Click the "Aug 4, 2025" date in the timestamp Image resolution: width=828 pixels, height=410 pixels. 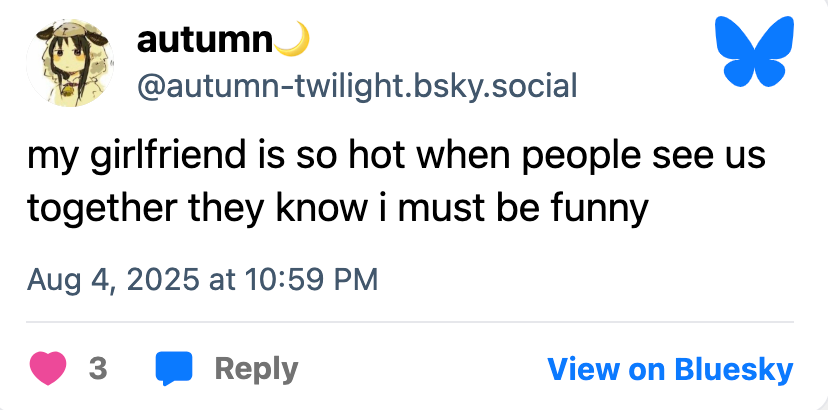[x=114, y=278]
